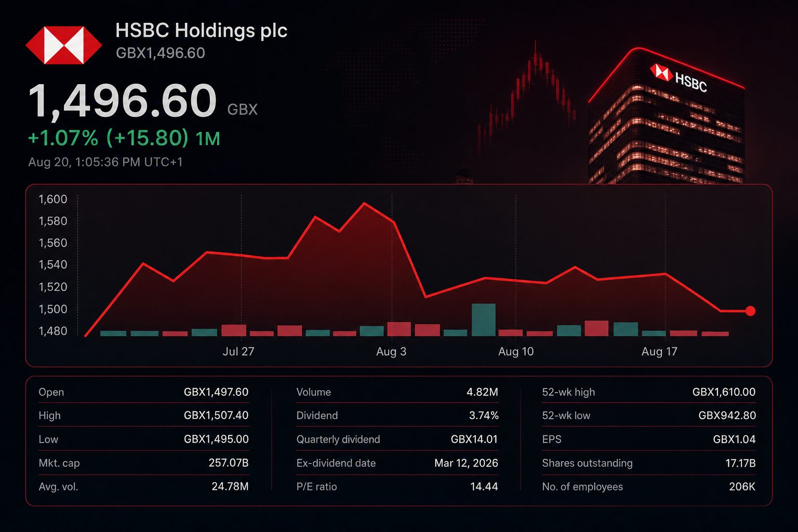Click the 1,600 y-axis label
Screen dimensions: 798x532
click(53, 199)
